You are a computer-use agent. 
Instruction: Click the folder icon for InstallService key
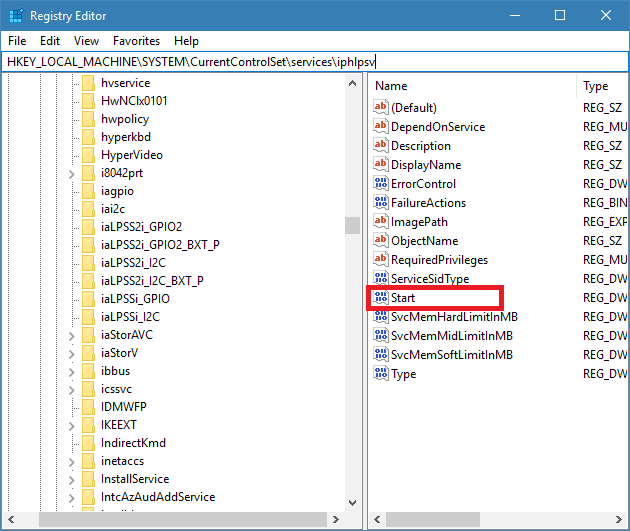88,479
